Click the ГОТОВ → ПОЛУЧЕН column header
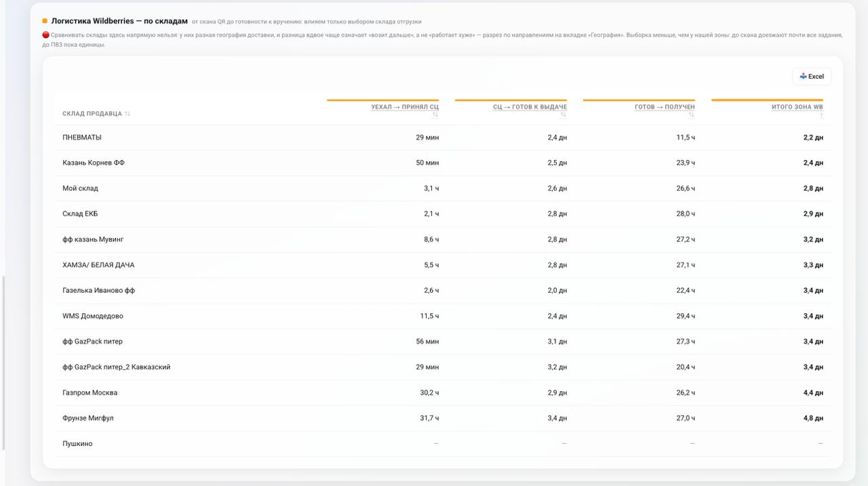The height and width of the screenshot is (486, 868). [665, 107]
